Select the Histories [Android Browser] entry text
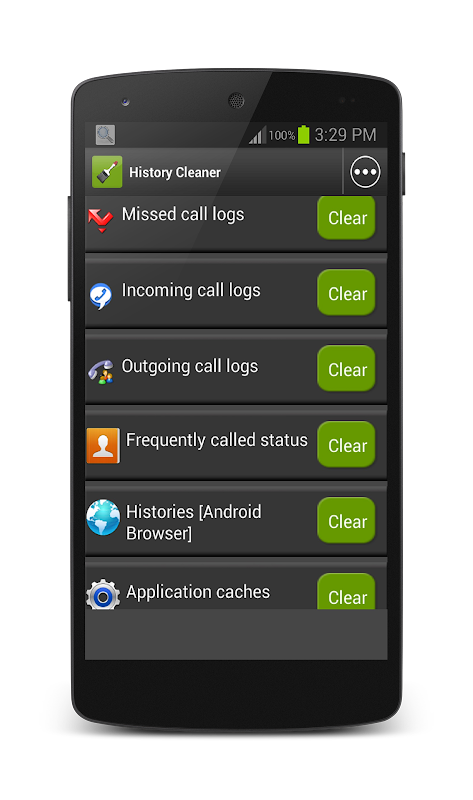Screen dimensions: 473x800 [193, 522]
